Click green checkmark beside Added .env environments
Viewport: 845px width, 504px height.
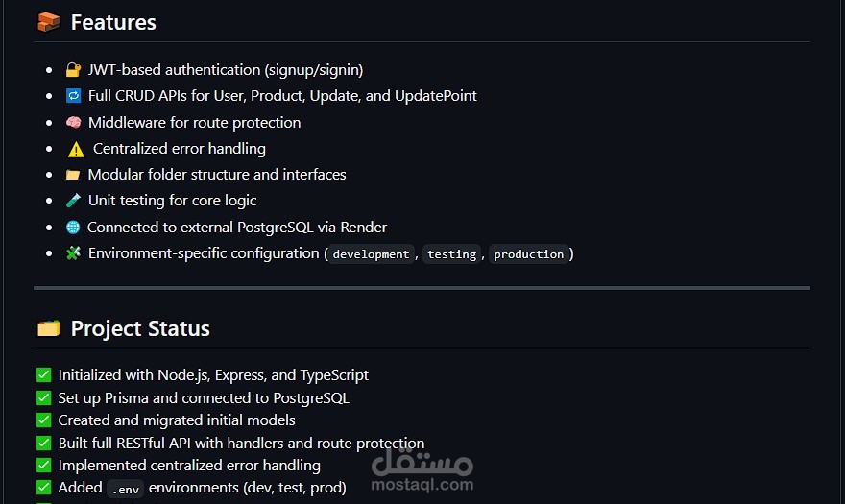[43, 488]
